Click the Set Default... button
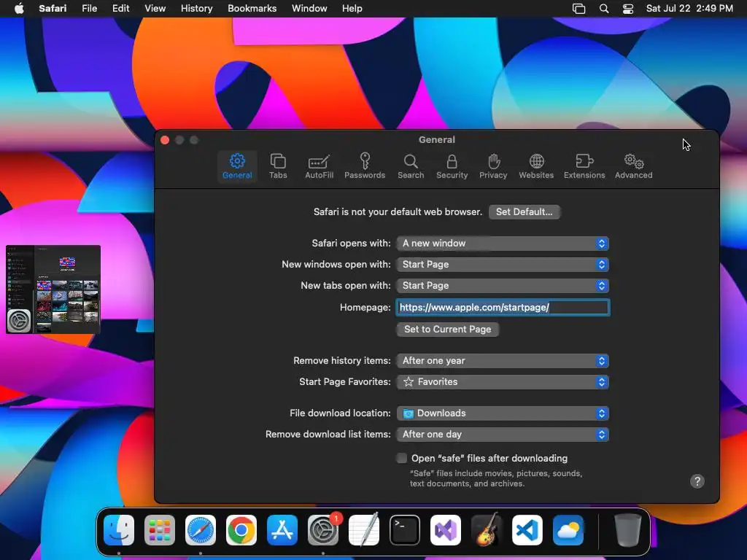The image size is (747, 560). tap(524, 212)
